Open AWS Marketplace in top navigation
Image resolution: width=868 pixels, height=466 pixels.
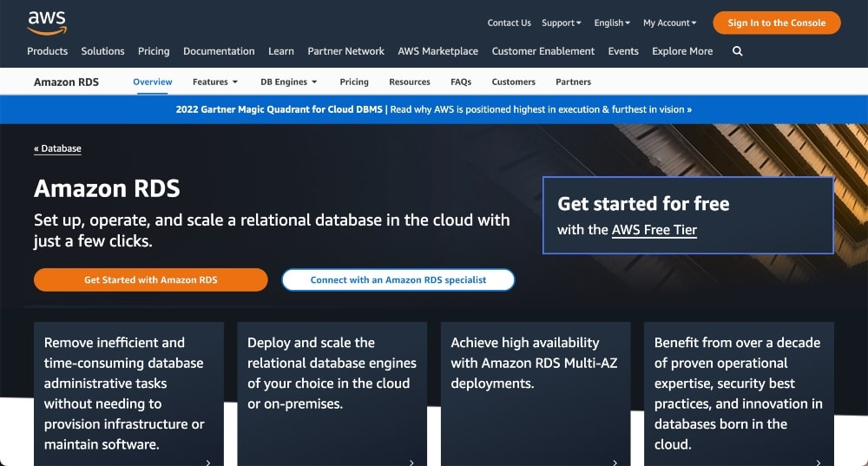click(437, 51)
